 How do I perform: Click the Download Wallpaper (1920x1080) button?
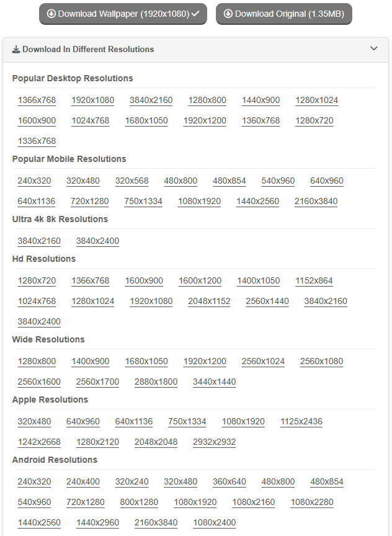coord(123,14)
